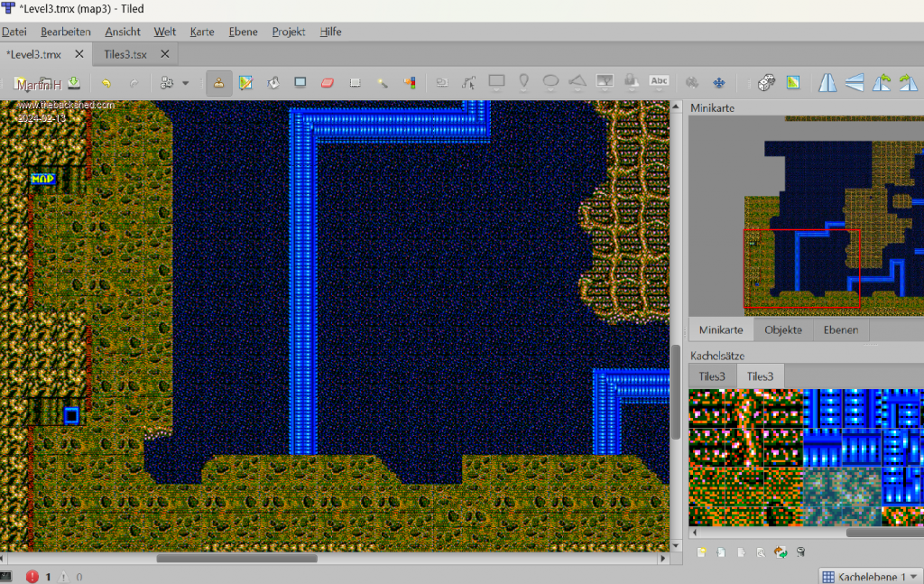Click the Save document icon
The width and height of the screenshot is (924, 584).
pos(74,83)
